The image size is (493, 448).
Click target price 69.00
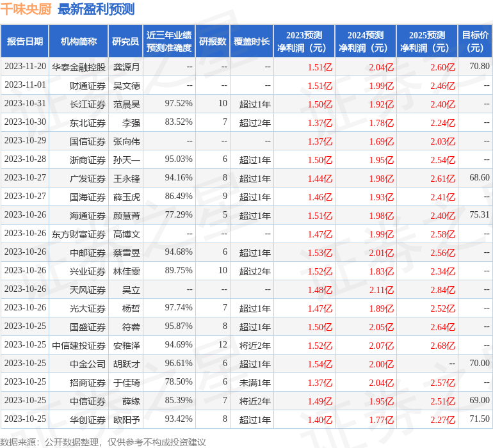coord(480,400)
